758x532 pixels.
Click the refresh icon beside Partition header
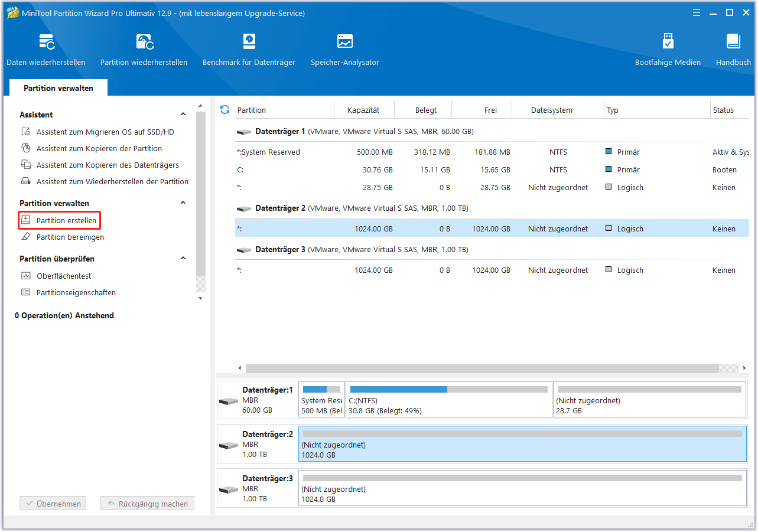click(x=225, y=110)
